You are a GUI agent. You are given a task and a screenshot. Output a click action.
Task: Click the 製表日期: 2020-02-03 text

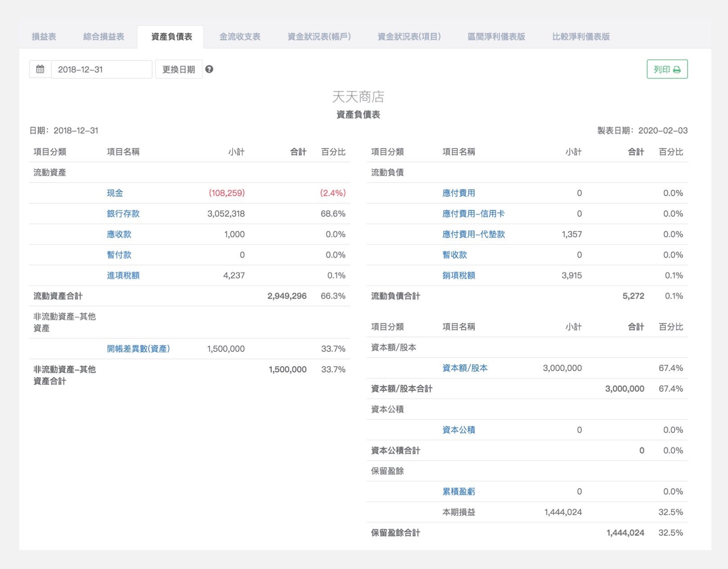[x=642, y=131]
